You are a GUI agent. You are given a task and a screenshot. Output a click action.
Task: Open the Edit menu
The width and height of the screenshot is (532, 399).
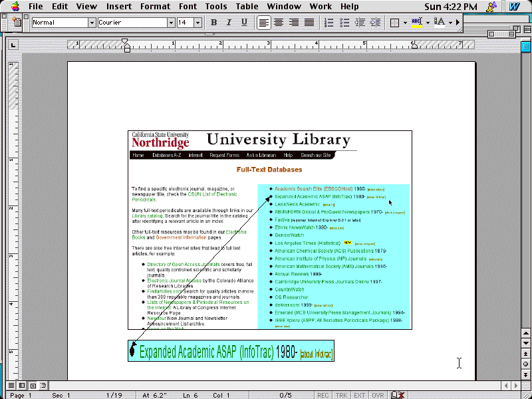tap(60, 7)
